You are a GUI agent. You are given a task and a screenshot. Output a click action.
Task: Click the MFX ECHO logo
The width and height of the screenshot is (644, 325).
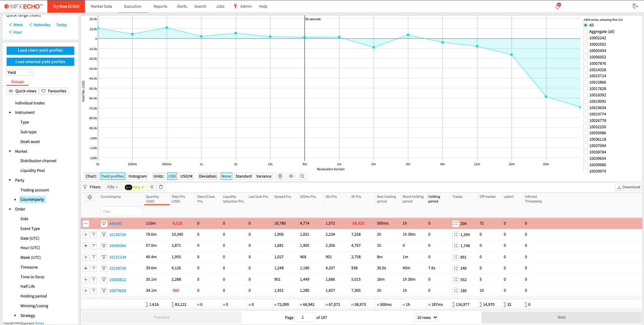pyautogui.click(x=23, y=6)
